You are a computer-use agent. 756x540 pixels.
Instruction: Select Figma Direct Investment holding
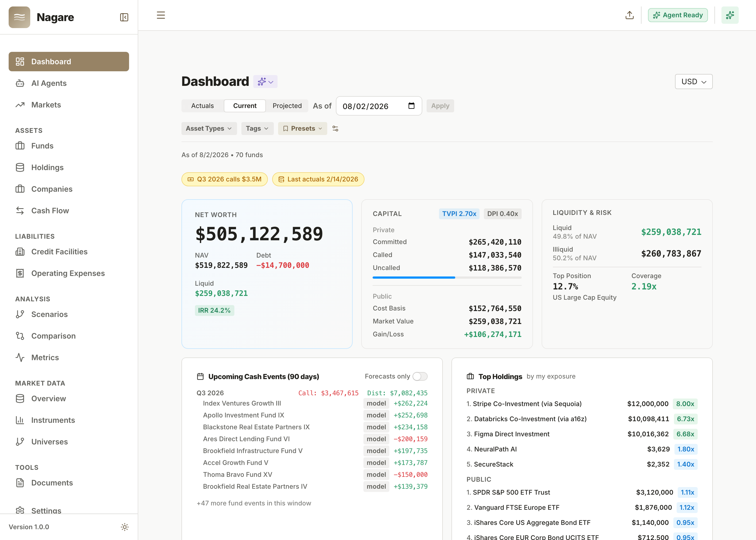point(582,434)
